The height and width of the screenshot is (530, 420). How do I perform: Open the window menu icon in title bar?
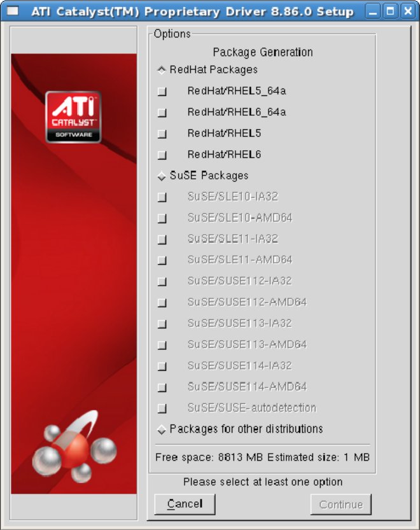click(13, 11)
